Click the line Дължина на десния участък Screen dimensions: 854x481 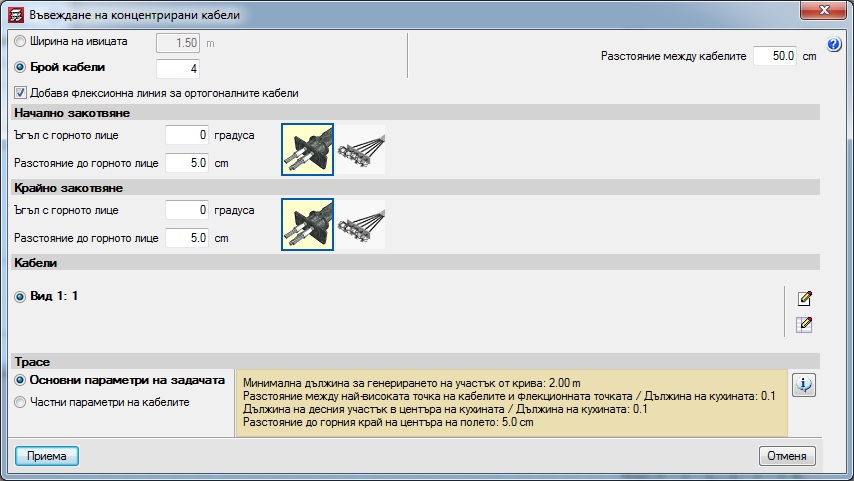(x=445, y=409)
